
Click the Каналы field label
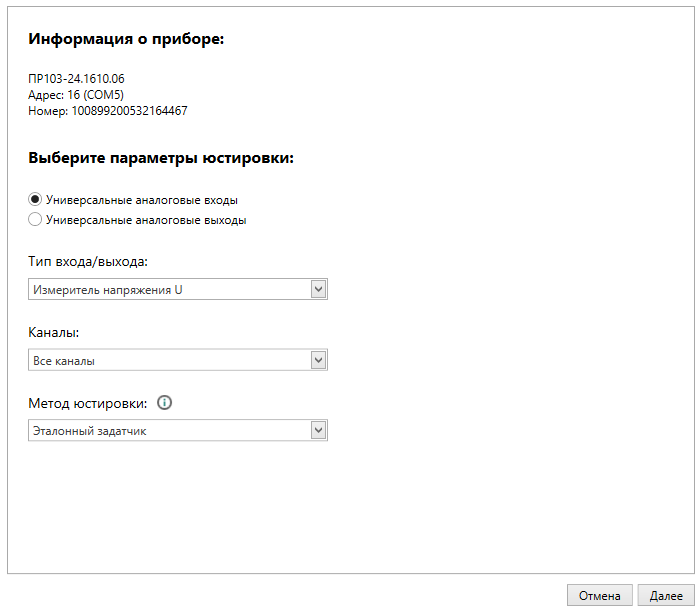click(54, 332)
